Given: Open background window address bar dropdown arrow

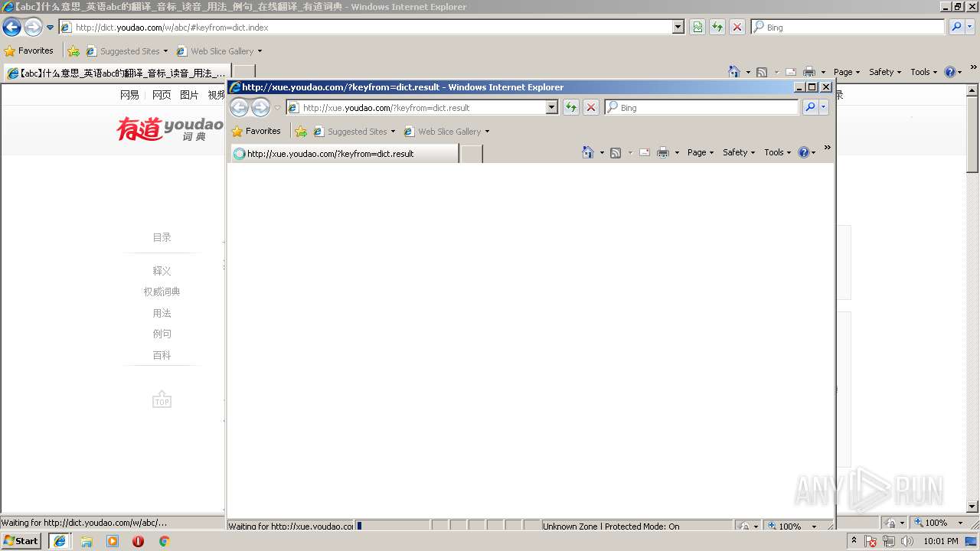Looking at the screenshot, I should tap(678, 28).
